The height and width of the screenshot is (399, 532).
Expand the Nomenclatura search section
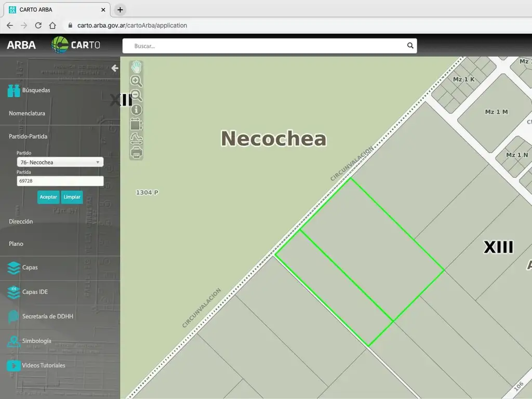coord(27,113)
